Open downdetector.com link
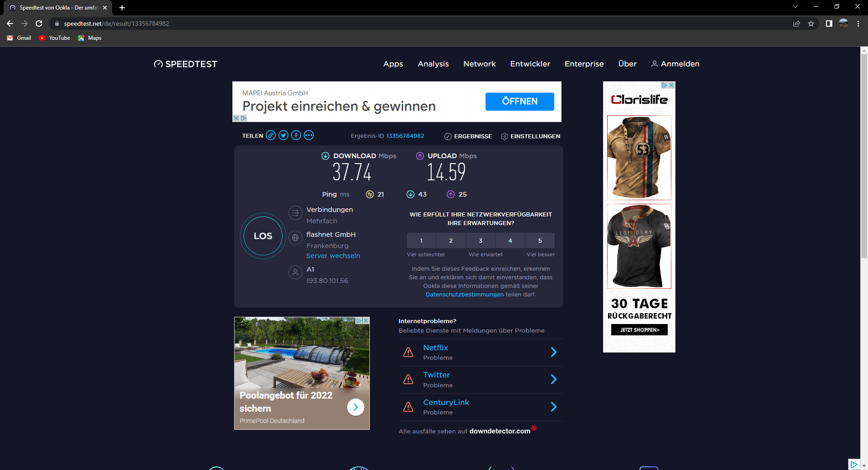 pyautogui.click(x=500, y=431)
